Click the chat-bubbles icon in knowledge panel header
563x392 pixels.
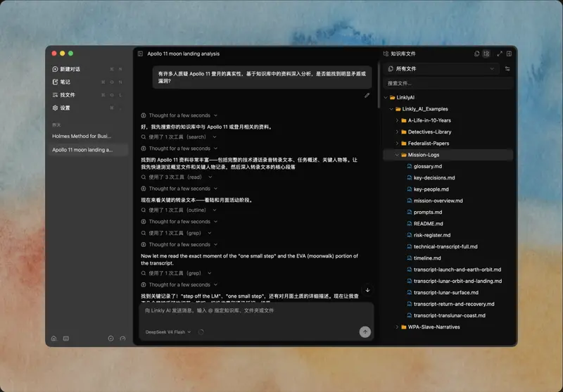click(x=476, y=53)
